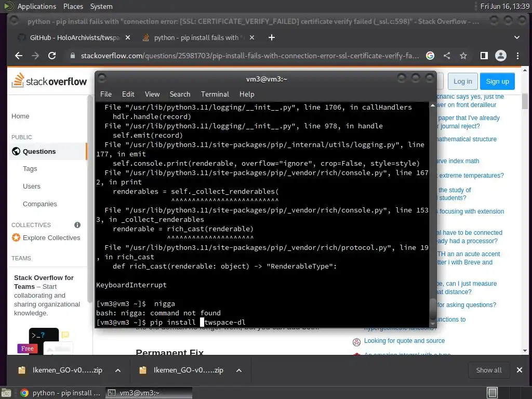Open the System menu

tap(101, 6)
